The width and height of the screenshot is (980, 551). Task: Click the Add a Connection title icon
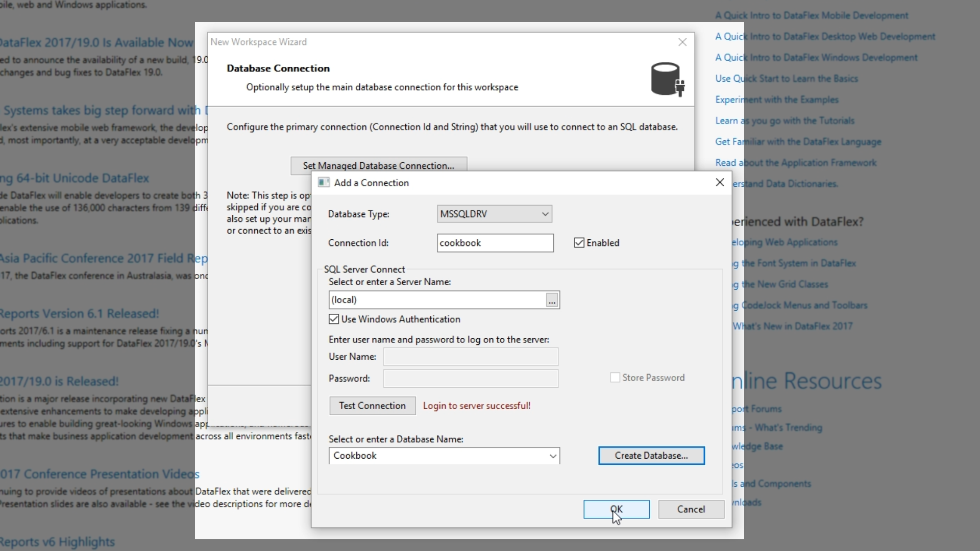(324, 183)
